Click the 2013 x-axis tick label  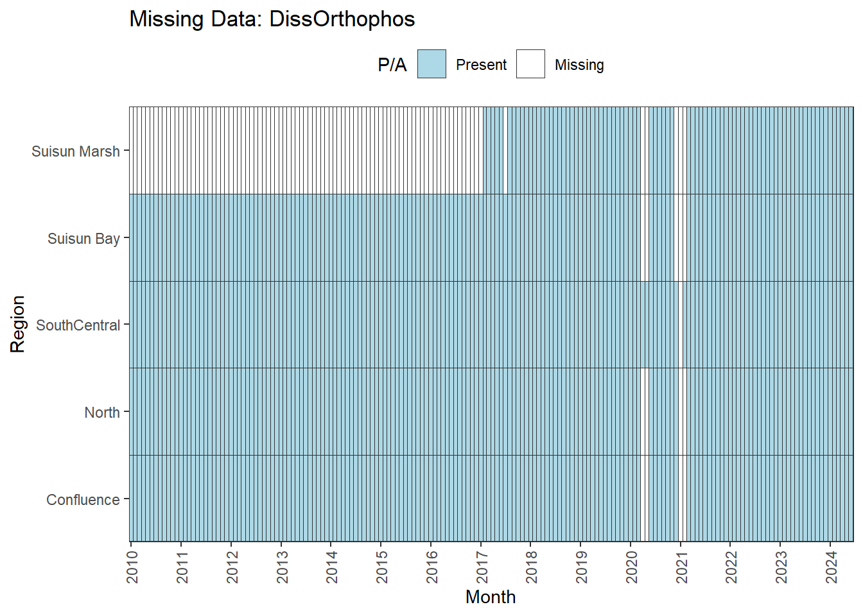[282, 567]
